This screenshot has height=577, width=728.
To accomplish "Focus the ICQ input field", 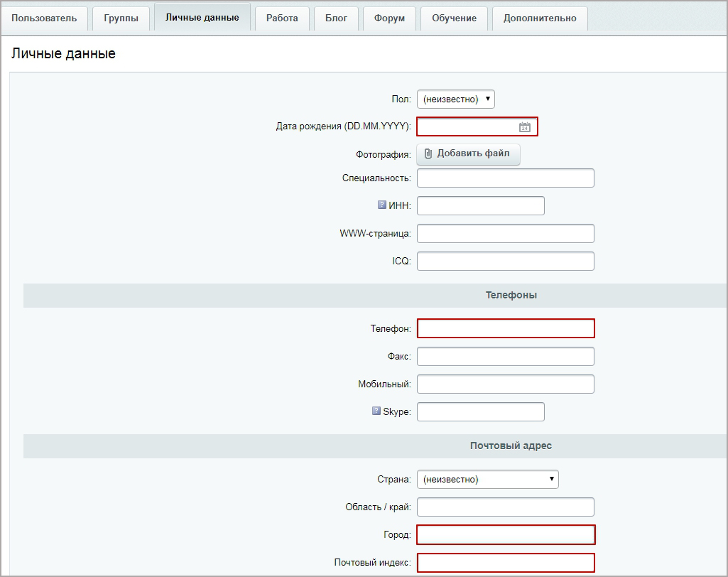I will point(505,261).
